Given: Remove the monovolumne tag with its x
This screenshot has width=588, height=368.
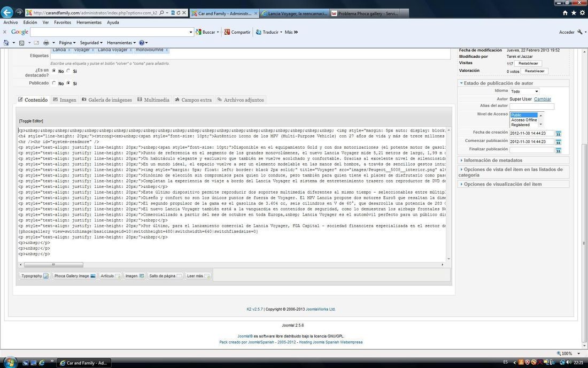Looking at the screenshot, I should click(x=166, y=50).
